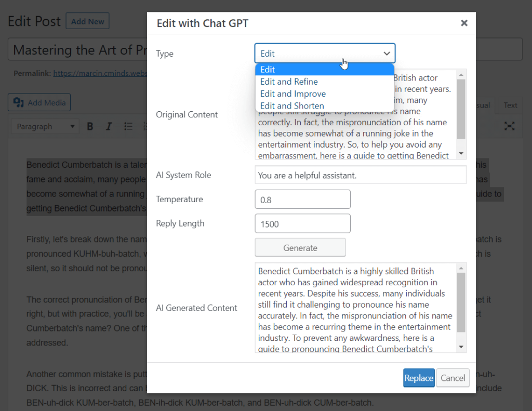Screen dimensions: 532x411
Task: Cancel the Chat GPT edit dialog
Action: pyautogui.click(x=453, y=378)
